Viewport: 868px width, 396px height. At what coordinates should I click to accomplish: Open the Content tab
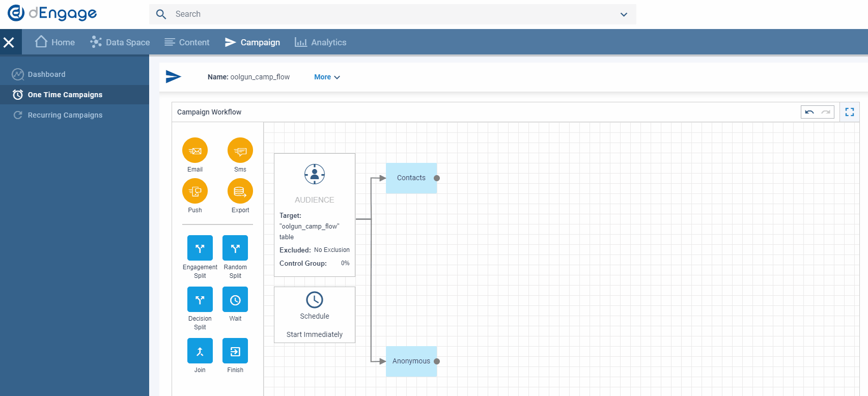[187, 42]
